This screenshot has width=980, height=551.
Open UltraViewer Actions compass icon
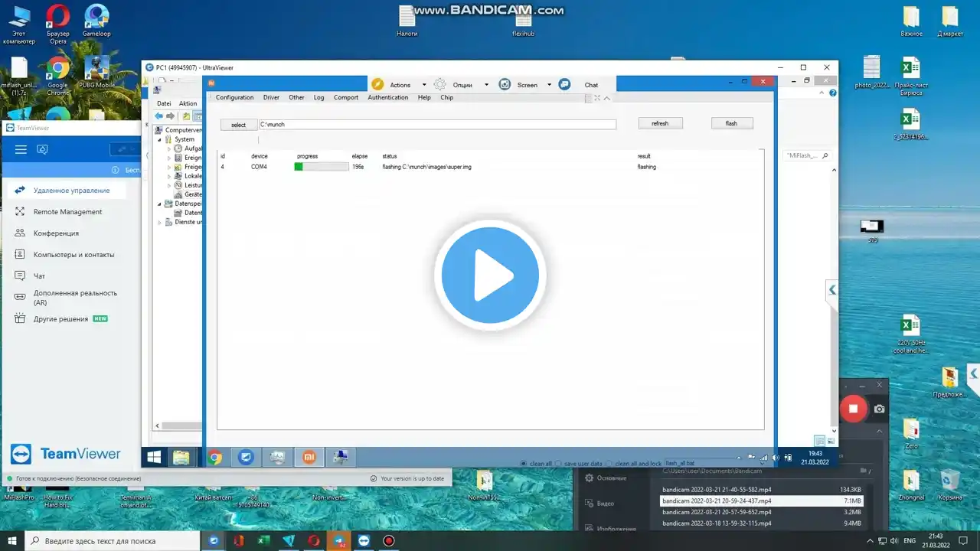coord(377,85)
